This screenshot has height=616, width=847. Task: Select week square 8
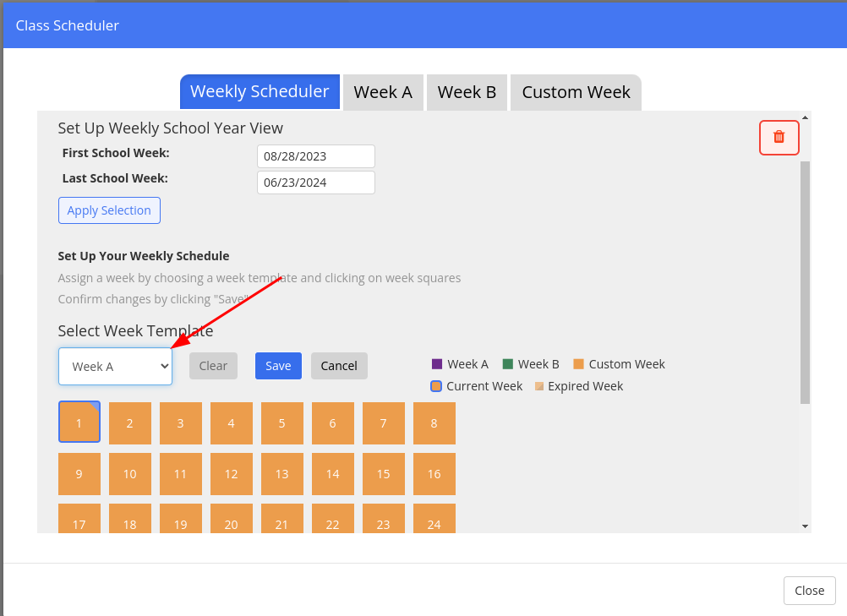[x=434, y=423]
